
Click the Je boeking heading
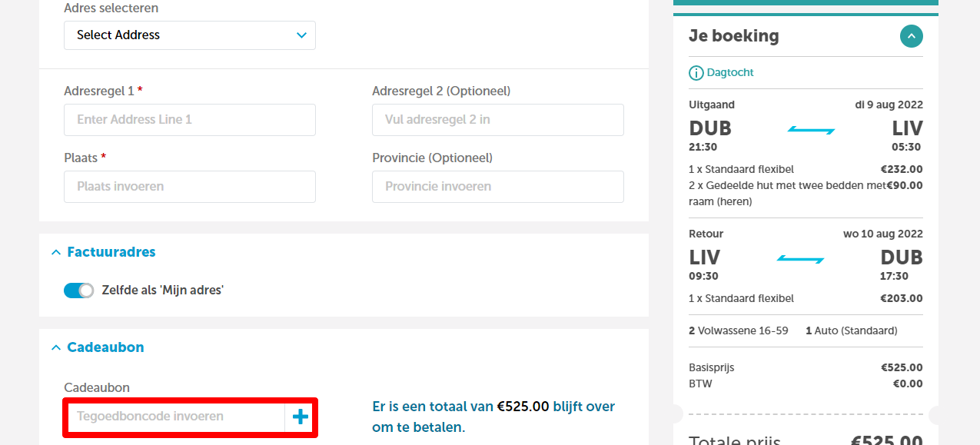click(734, 36)
